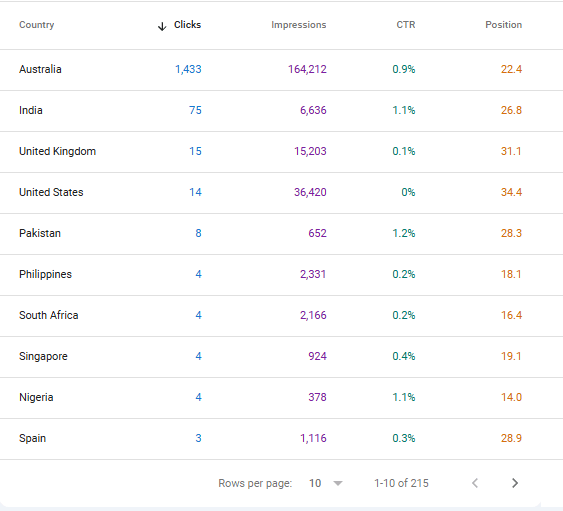Select the United Kingdom row

(x=282, y=152)
